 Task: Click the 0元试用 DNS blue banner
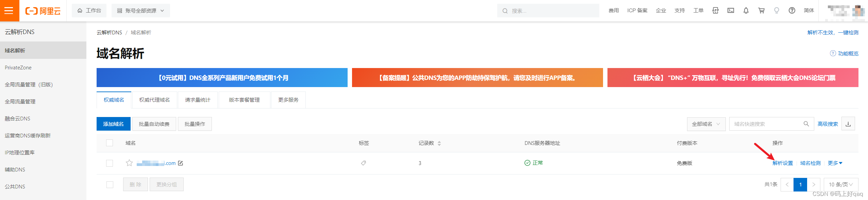(222, 78)
